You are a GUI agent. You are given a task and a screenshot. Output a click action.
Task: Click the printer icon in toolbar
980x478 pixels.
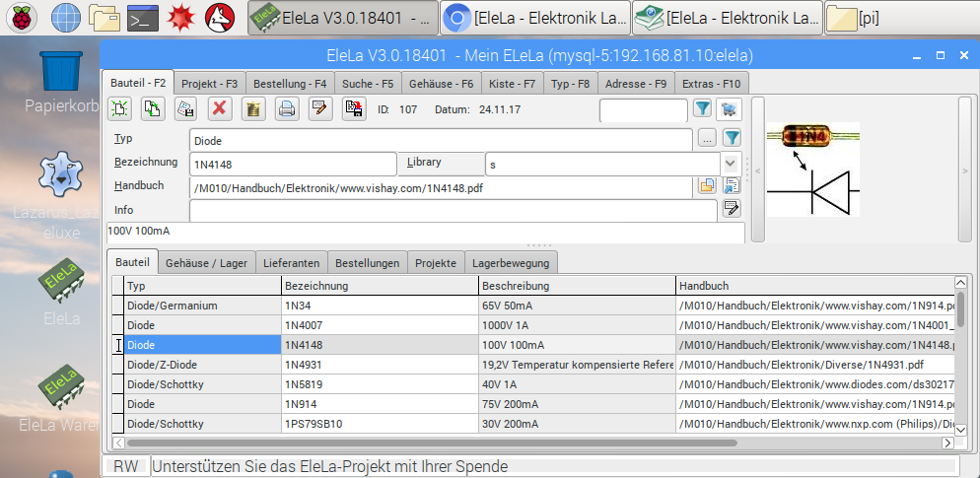287,108
